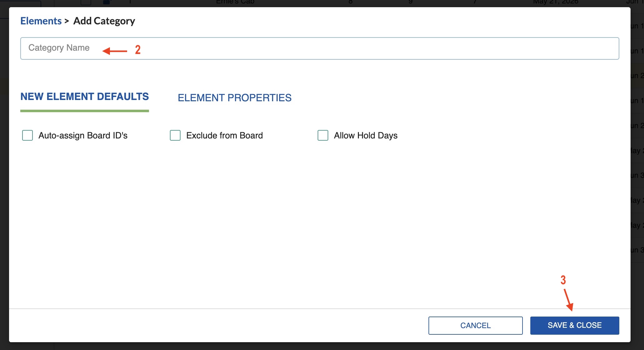Enable Allow Hold Days
This screenshot has height=350, width=644.
click(x=323, y=135)
